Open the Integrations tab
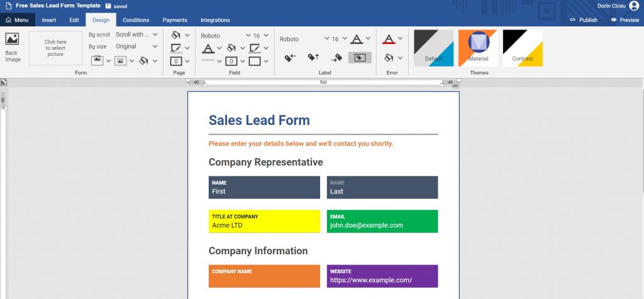Image resolution: width=644 pixels, height=299 pixels. [215, 20]
